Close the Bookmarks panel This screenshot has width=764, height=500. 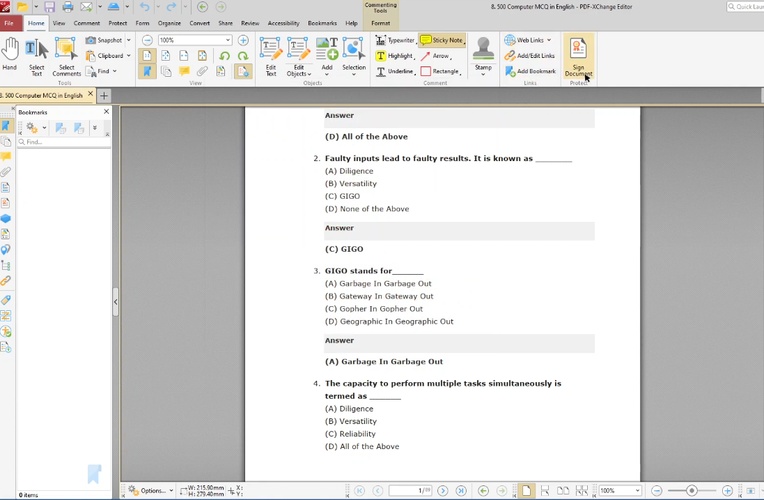coord(106,112)
